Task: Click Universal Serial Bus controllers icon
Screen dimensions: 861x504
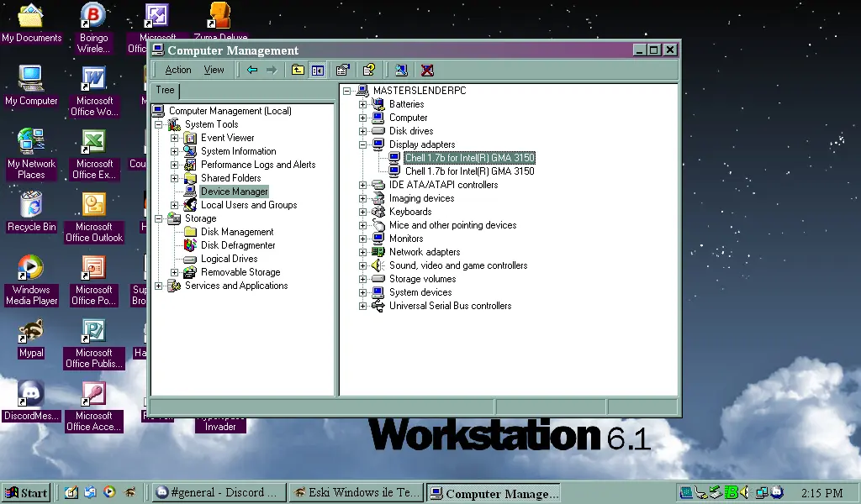Action: 378,306
